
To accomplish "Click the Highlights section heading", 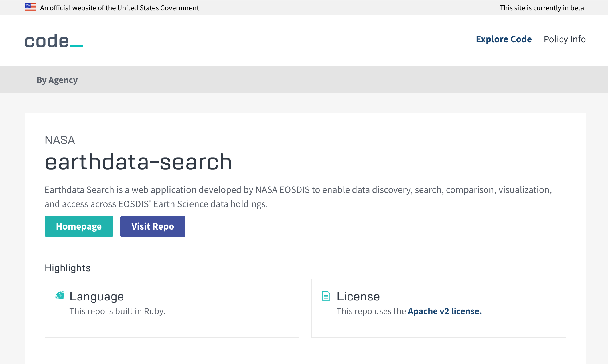I will pyautogui.click(x=68, y=268).
